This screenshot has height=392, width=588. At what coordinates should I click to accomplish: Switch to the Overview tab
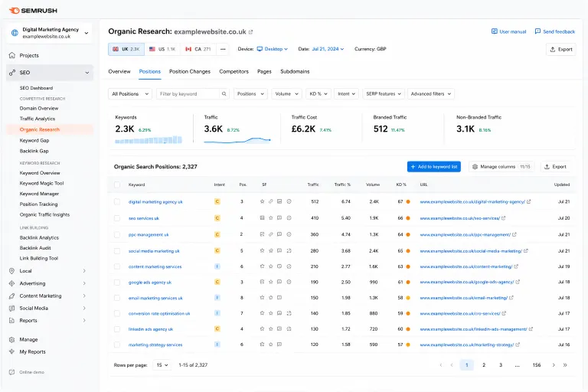119,71
